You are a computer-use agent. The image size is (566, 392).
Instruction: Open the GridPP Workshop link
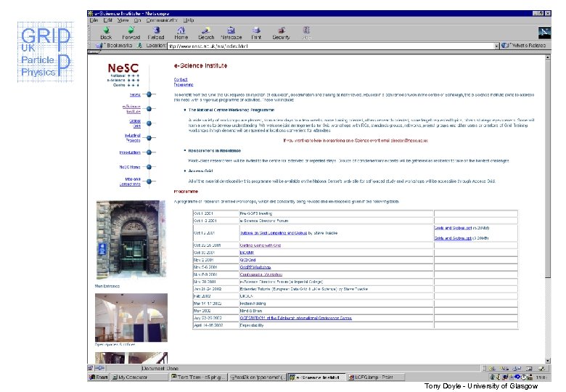255,267
